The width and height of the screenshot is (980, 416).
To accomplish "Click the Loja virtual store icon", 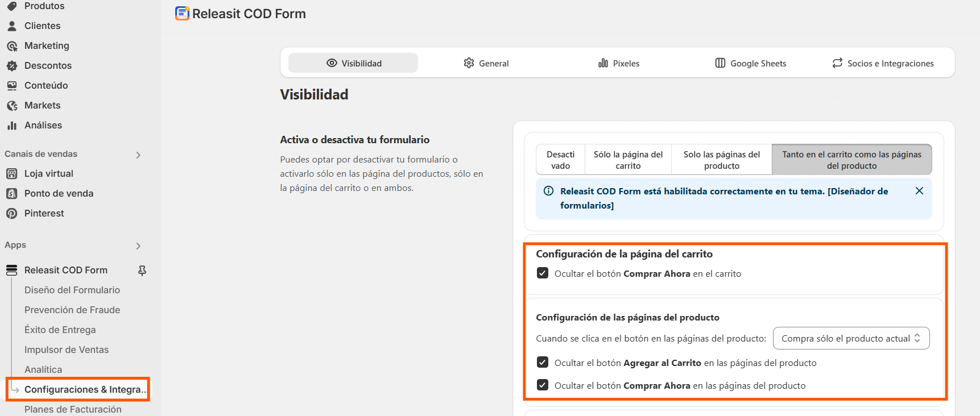I will click(12, 173).
